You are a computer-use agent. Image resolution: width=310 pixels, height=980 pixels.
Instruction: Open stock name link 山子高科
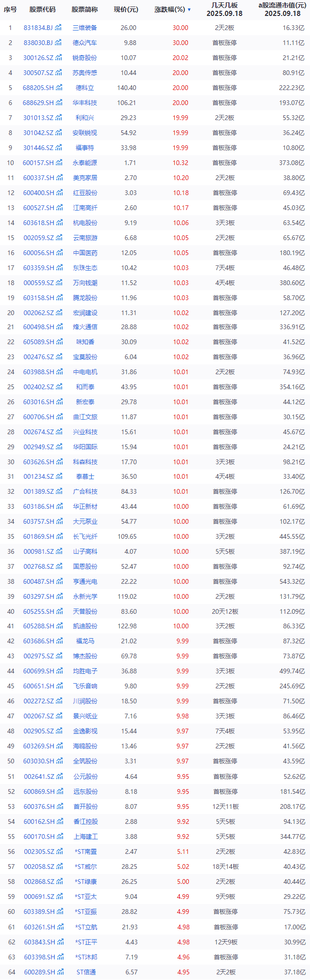click(85, 551)
